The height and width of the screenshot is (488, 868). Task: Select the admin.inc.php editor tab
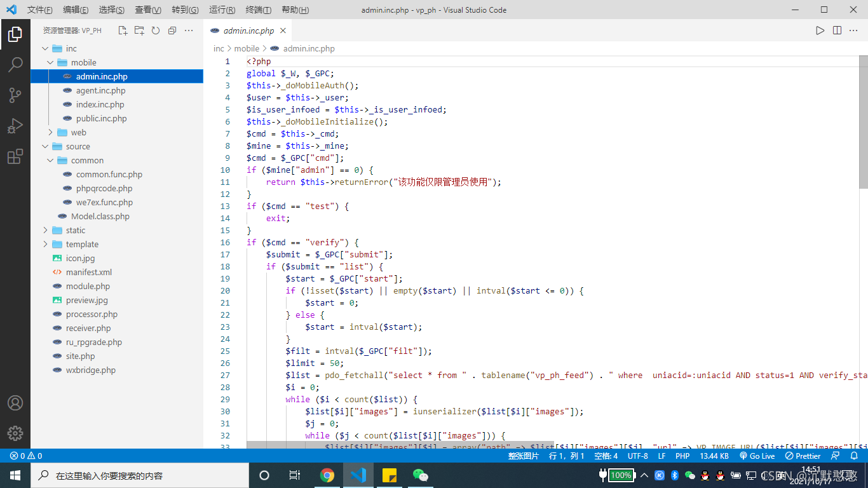coord(248,30)
